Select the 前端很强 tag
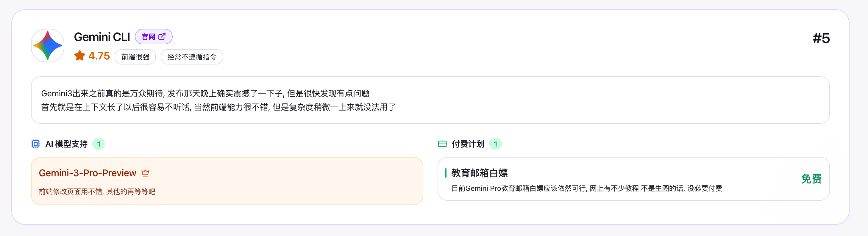868x236 pixels. point(135,57)
